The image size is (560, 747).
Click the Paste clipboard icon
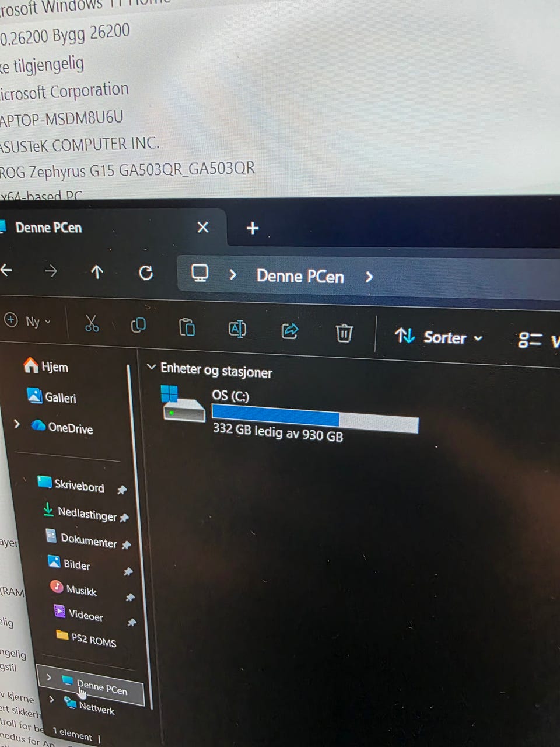coord(187,327)
